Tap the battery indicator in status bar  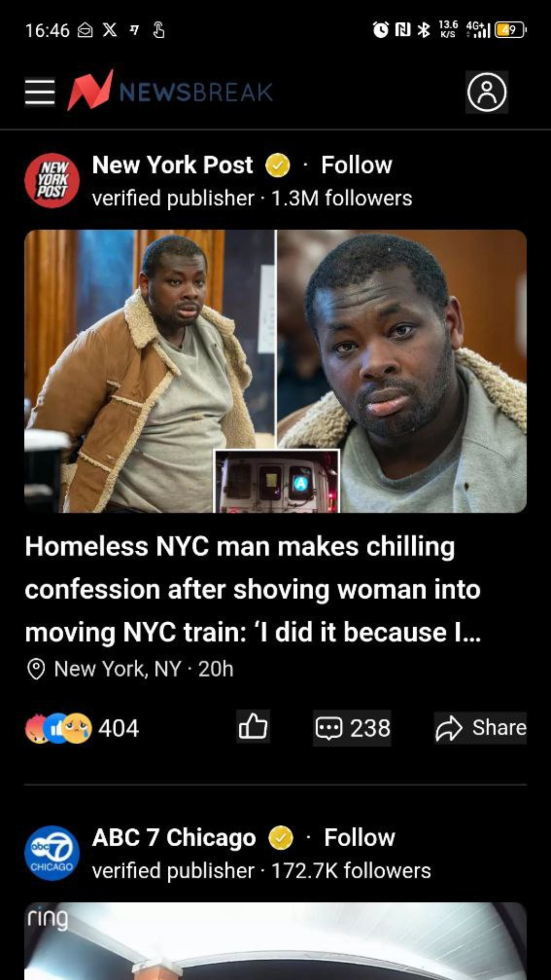(x=510, y=30)
